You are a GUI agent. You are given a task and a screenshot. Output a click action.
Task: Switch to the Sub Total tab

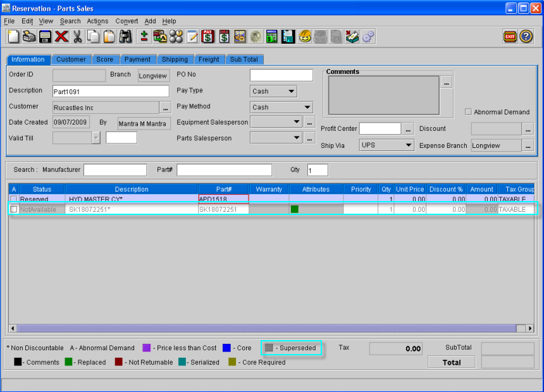pyautogui.click(x=244, y=59)
